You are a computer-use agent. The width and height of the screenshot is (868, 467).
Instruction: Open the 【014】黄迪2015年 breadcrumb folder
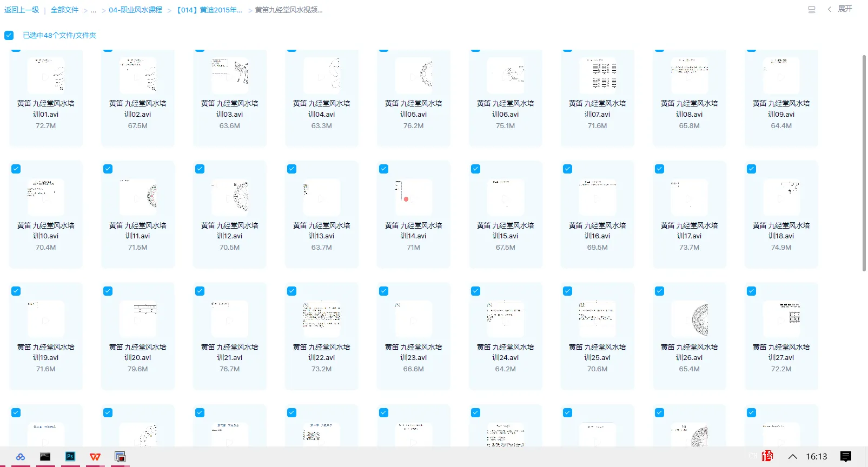click(x=209, y=10)
